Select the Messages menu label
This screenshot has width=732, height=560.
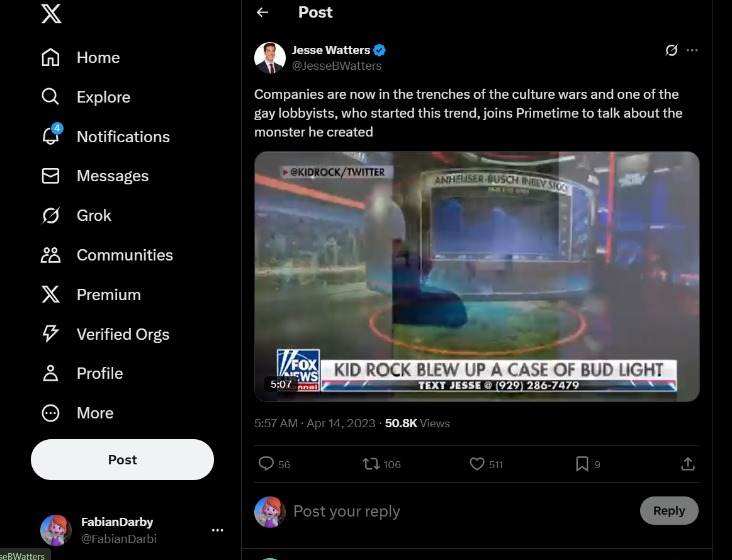pyautogui.click(x=113, y=176)
